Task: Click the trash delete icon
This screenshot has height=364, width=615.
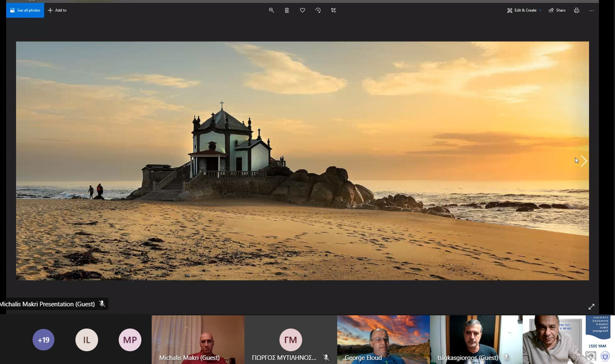Action: coord(287,10)
